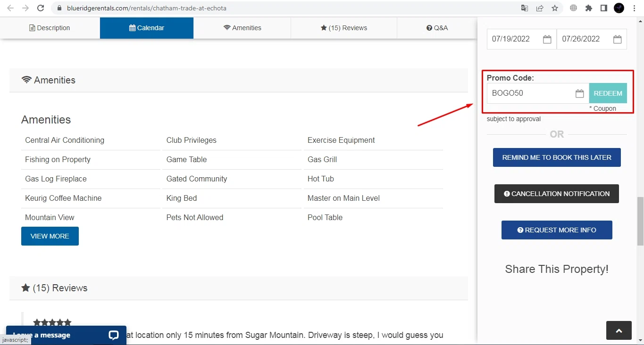Click the promo code field BOGO50
The height and width of the screenshot is (345, 644).
(538, 93)
